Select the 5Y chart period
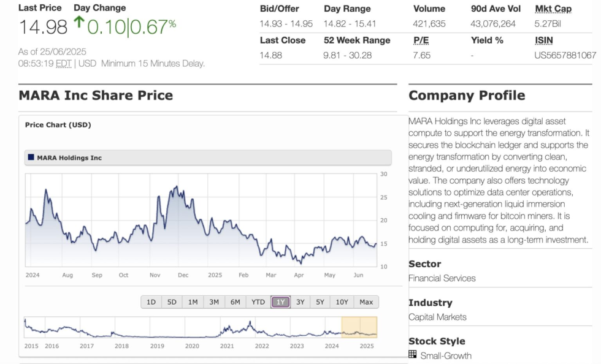 320,301
